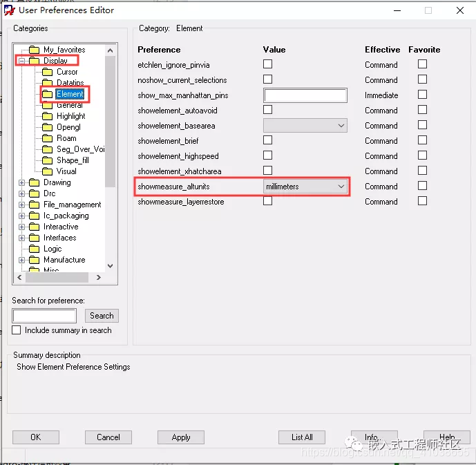The width and height of the screenshot is (476, 465).
Task: Click the List All button
Action: pos(302,437)
